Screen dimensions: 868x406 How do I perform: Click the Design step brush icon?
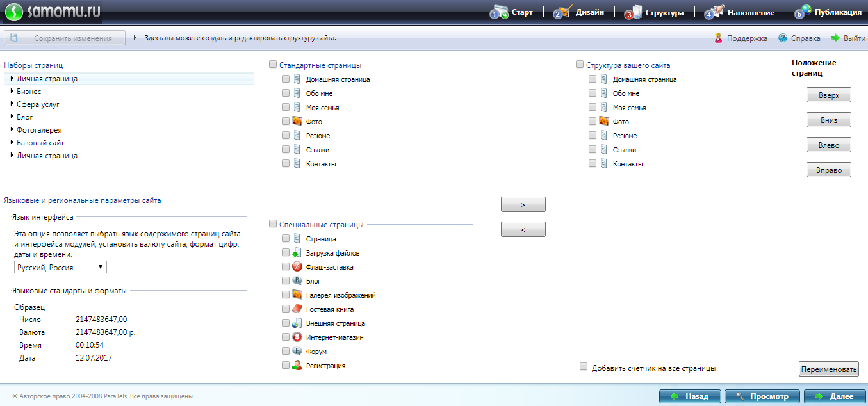[563, 12]
